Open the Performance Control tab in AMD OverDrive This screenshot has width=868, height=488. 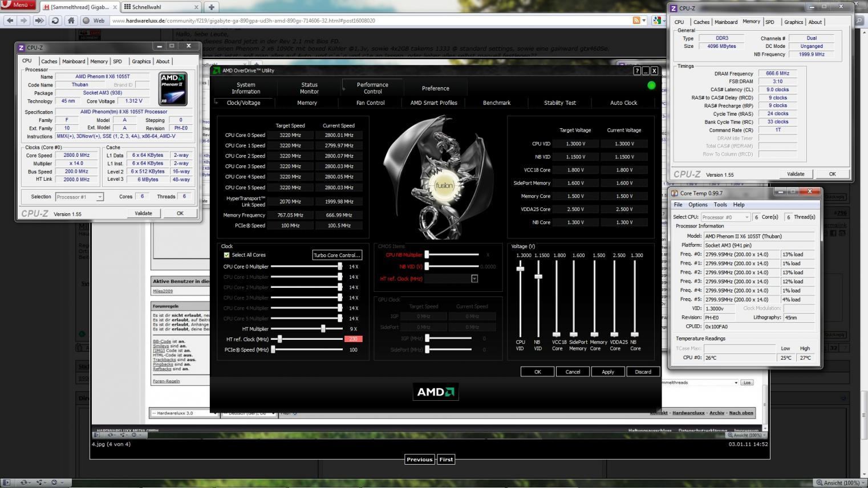click(x=372, y=88)
